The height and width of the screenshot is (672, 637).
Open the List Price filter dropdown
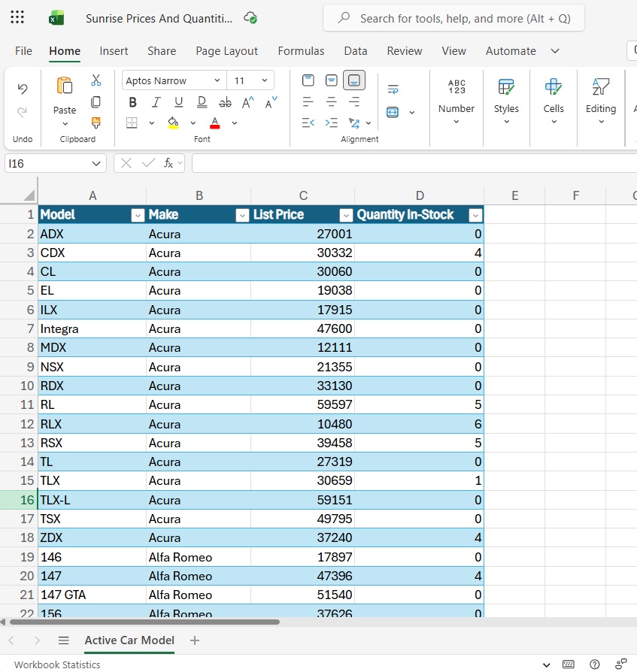point(346,216)
